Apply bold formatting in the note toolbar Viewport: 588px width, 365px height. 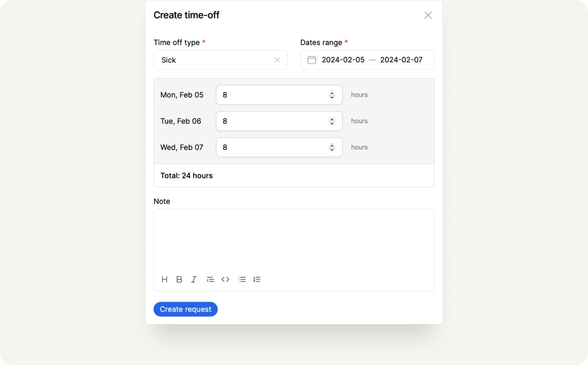(x=179, y=279)
